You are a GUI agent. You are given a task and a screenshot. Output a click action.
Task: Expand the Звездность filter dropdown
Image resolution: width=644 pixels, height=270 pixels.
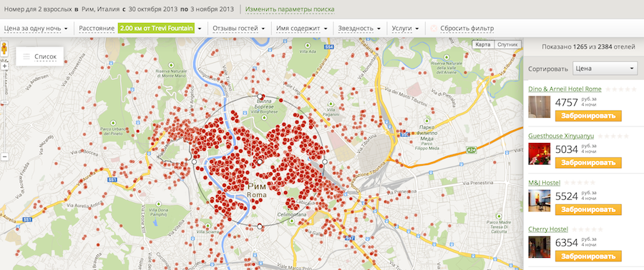[x=359, y=29]
